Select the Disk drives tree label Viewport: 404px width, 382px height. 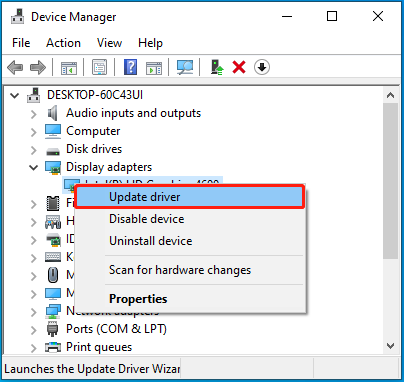(x=94, y=149)
